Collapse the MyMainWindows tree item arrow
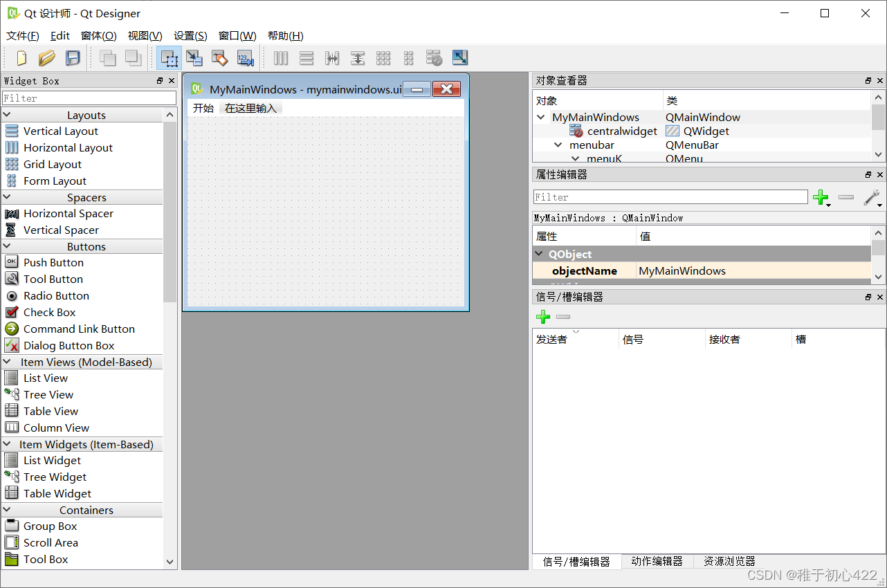 point(540,117)
